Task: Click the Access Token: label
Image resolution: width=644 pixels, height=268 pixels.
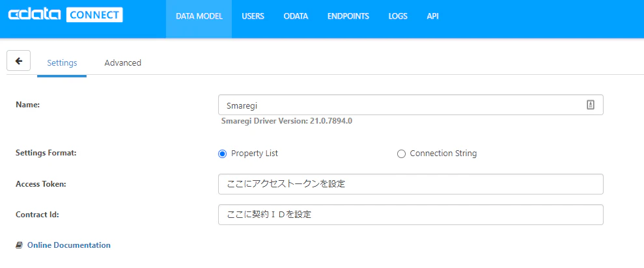Action: coord(41,184)
